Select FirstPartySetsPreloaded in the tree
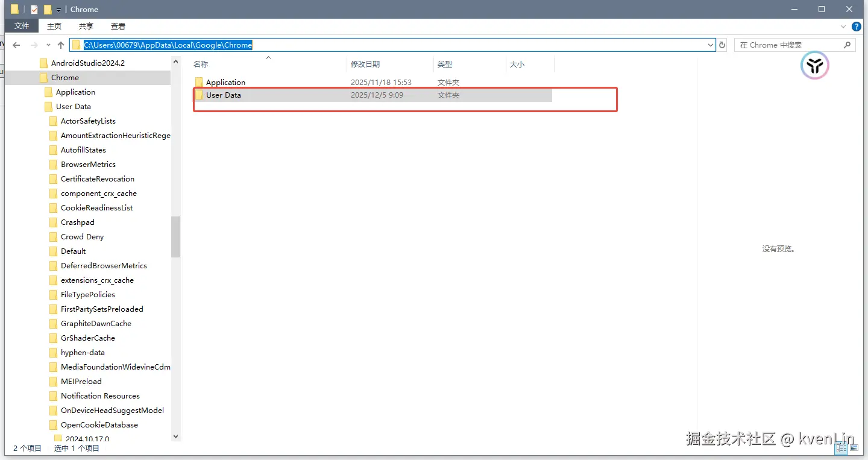The height and width of the screenshot is (460, 868). pos(102,309)
